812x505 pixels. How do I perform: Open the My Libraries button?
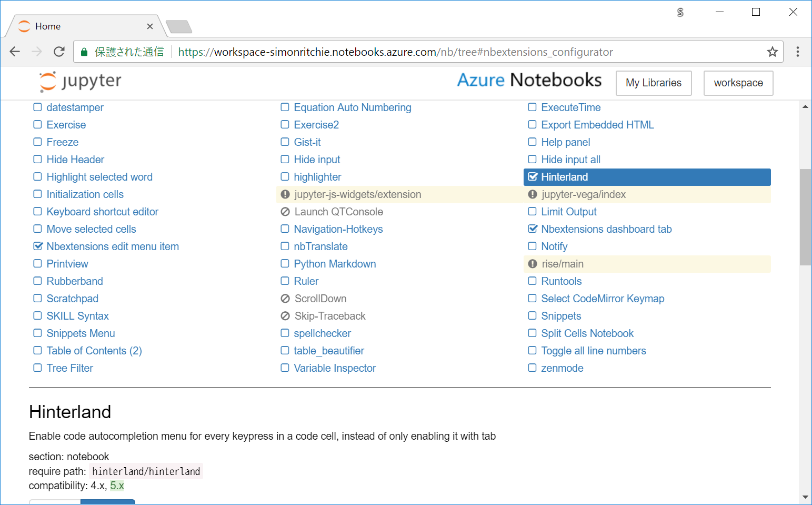coord(653,83)
